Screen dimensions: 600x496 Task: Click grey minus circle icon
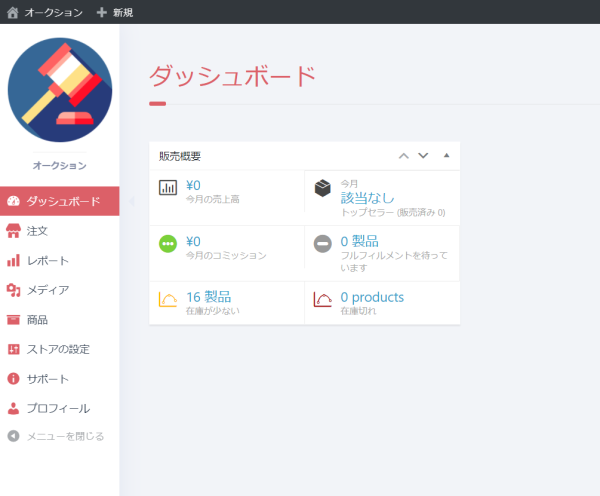click(323, 244)
